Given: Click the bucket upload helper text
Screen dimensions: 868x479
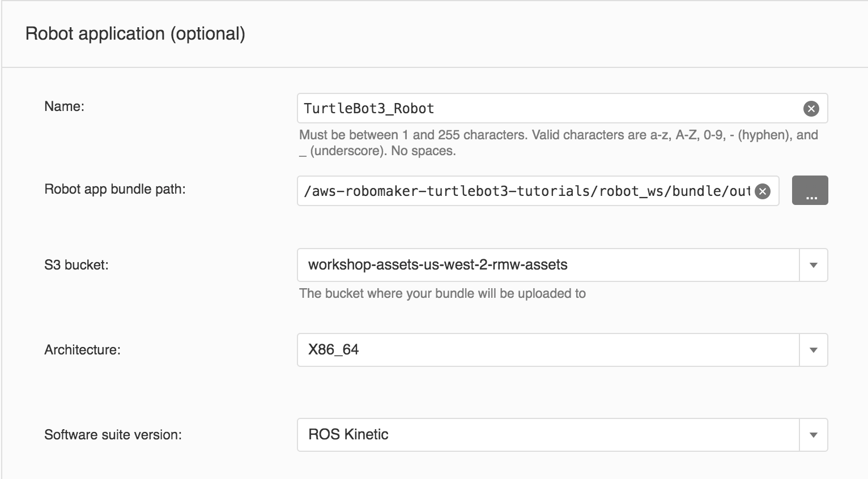Looking at the screenshot, I should [x=442, y=293].
